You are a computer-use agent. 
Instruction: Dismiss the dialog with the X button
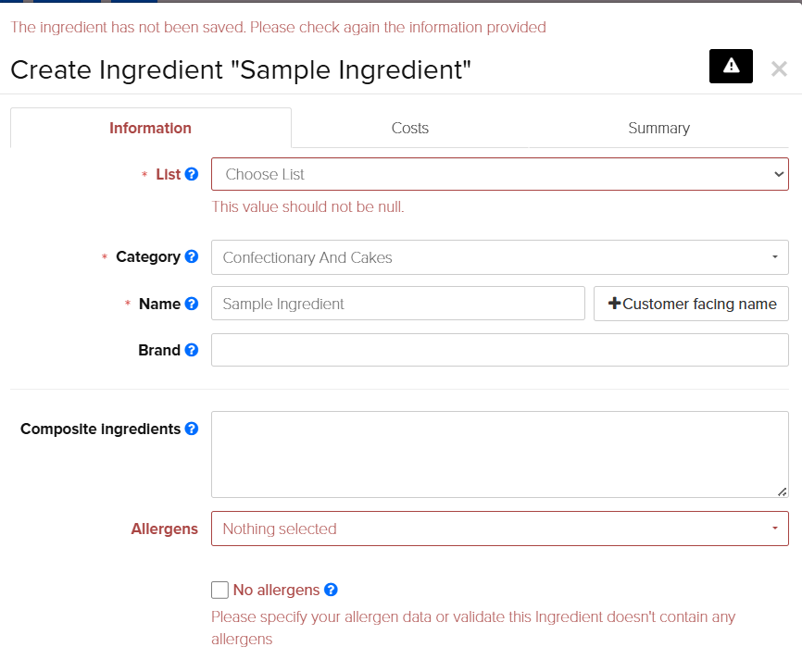pyautogui.click(x=779, y=67)
